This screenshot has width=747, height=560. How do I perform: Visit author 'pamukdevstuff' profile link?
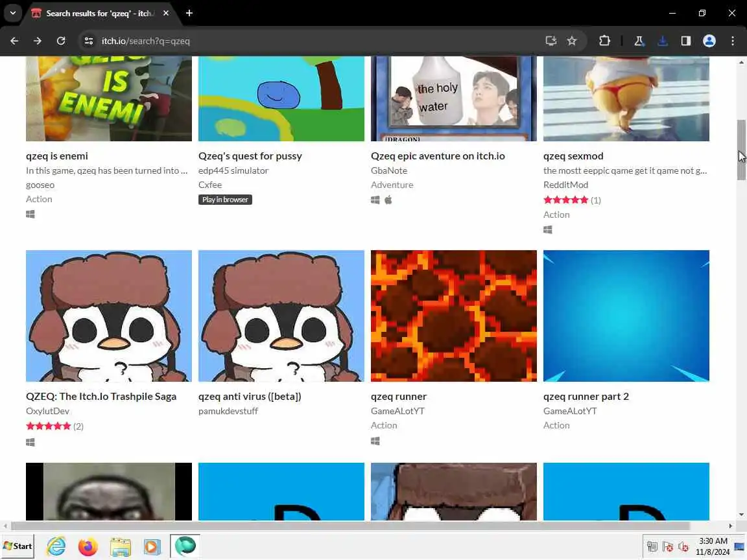pyautogui.click(x=228, y=411)
